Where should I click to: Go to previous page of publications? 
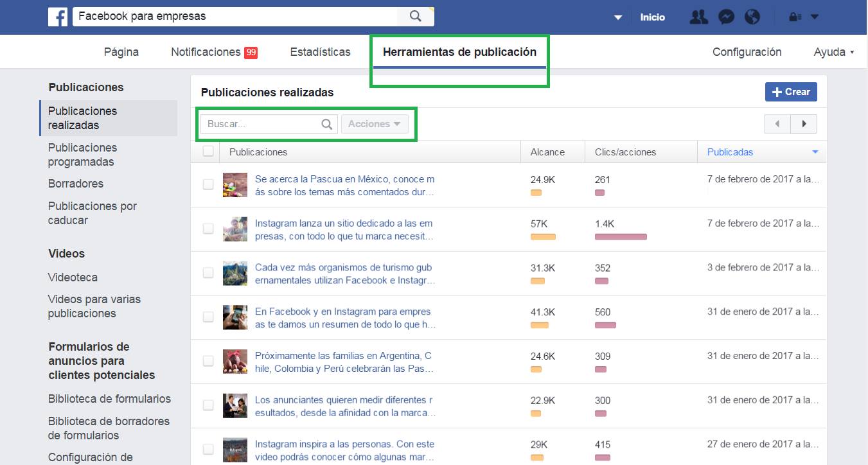[x=777, y=124]
